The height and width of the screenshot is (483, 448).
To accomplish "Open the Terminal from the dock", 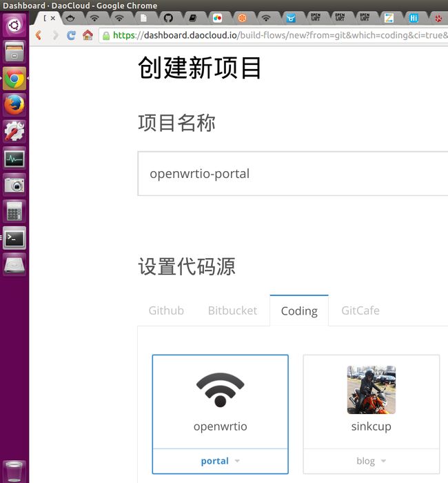I will [x=14, y=238].
